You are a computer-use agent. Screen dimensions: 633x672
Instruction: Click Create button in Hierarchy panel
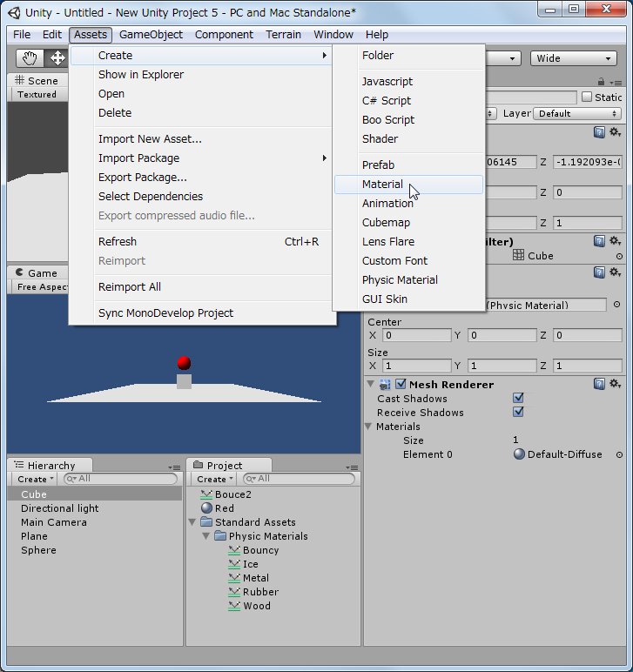pos(36,479)
